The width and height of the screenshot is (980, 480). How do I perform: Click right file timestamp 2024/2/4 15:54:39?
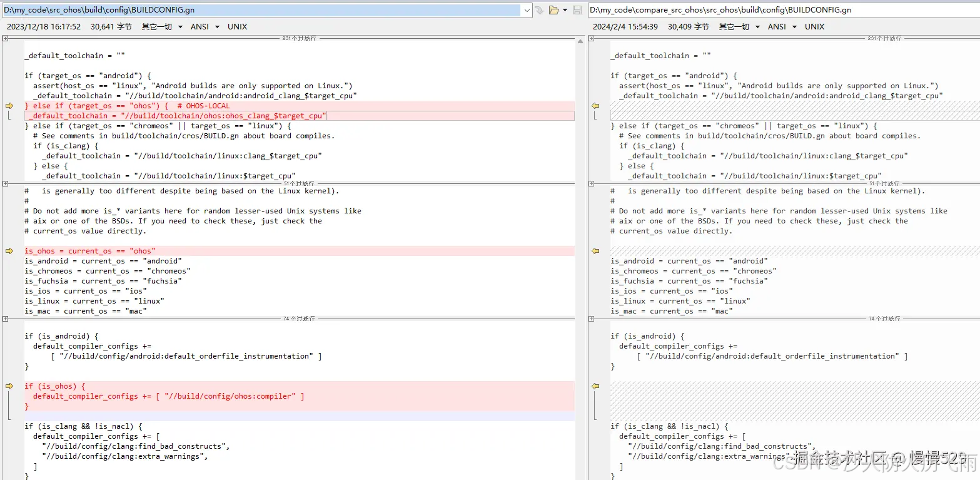pos(625,26)
